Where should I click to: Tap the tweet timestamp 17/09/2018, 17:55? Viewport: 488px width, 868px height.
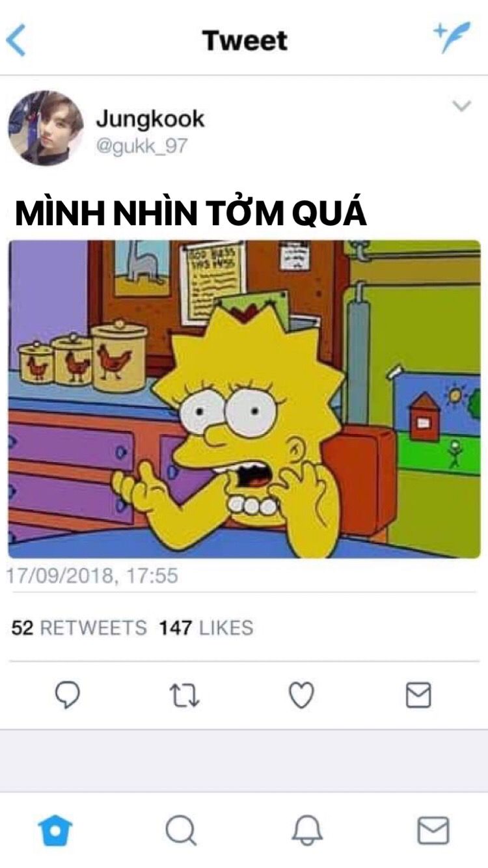92,576
